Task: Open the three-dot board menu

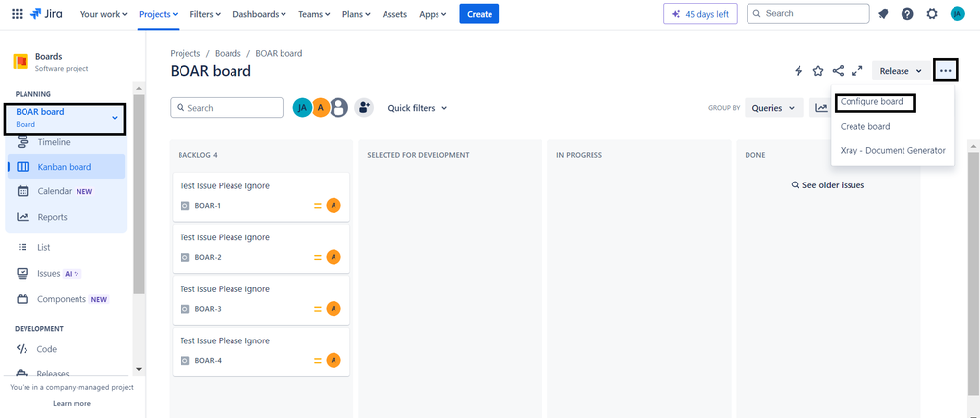Action: 946,71
